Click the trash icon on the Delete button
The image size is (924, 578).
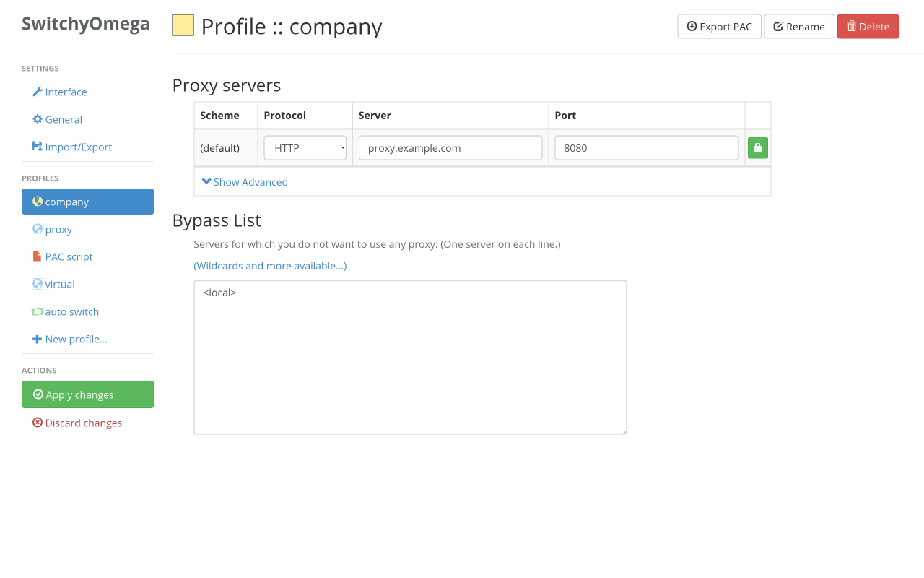(x=852, y=26)
